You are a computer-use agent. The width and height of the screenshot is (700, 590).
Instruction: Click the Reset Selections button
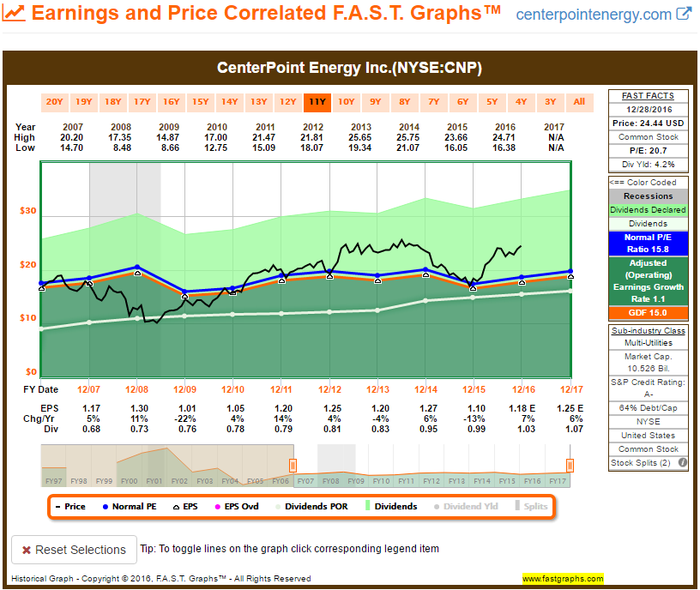pyautogui.click(x=74, y=550)
